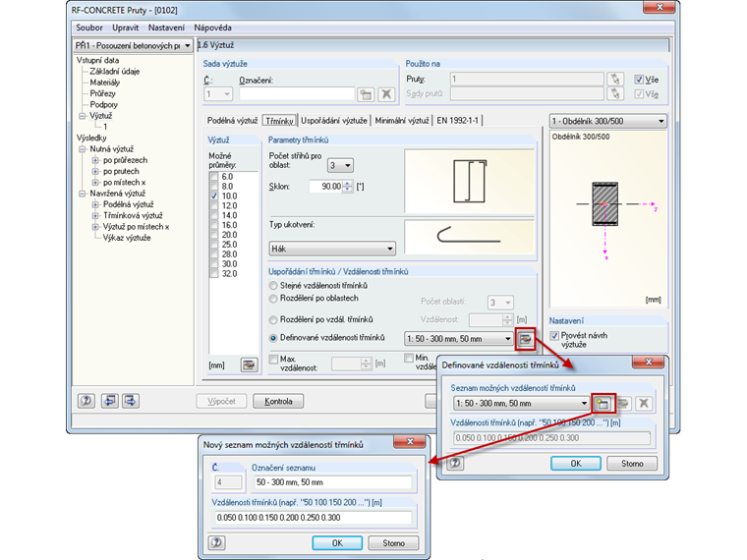Untick the 10.0 diameter checkbox
Image resolution: width=747 pixels, height=560 pixels.
click(x=214, y=196)
